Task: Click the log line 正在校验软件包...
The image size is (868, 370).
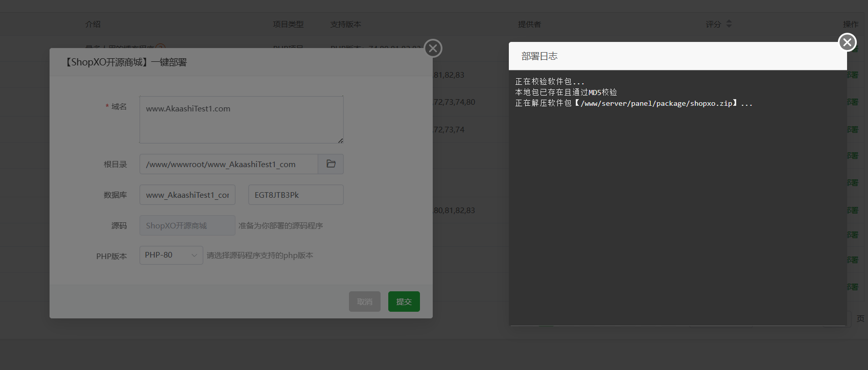Action: 550,82
